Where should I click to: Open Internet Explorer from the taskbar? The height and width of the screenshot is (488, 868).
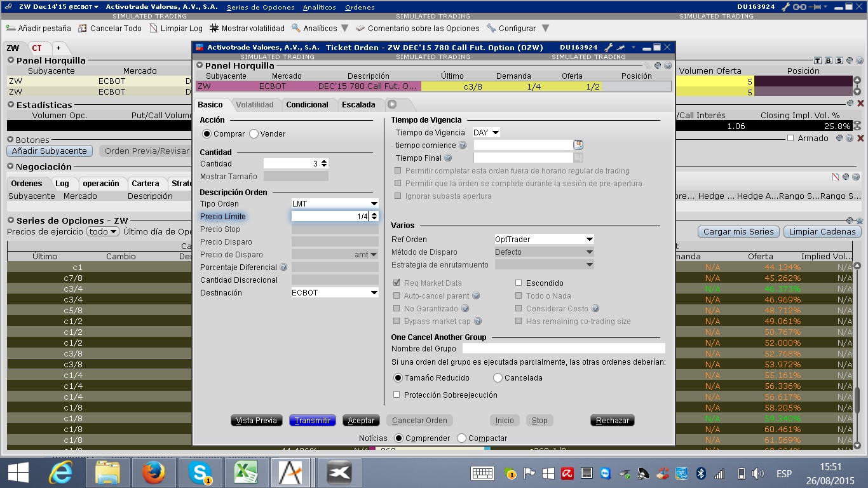[61, 473]
